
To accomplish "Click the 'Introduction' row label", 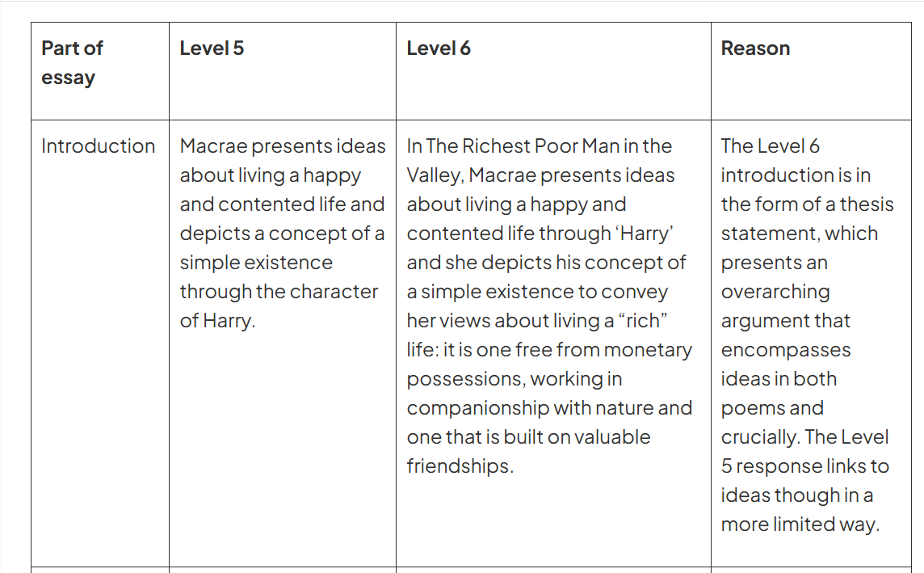I will 98,146.
